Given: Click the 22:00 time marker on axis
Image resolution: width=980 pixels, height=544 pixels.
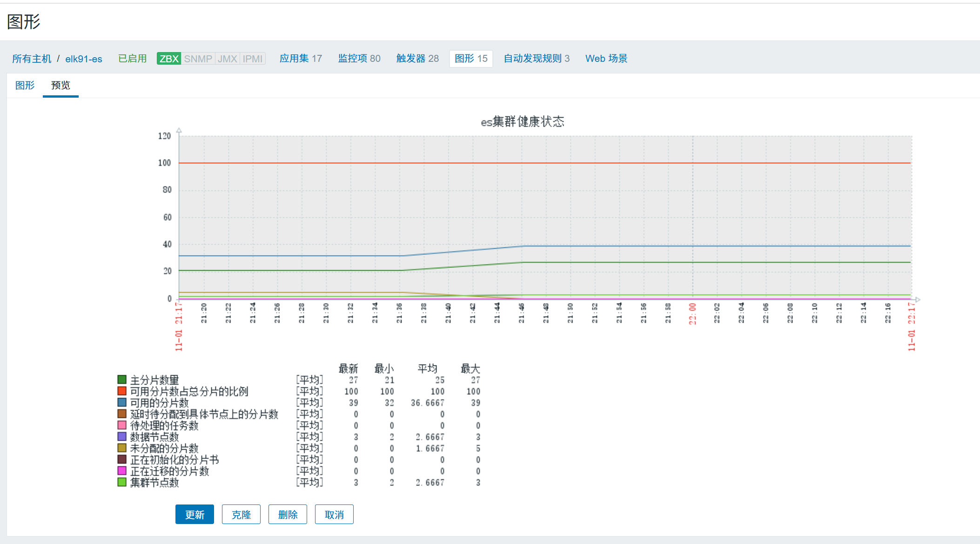Looking at the screenshot, I should tap(692, 313).
